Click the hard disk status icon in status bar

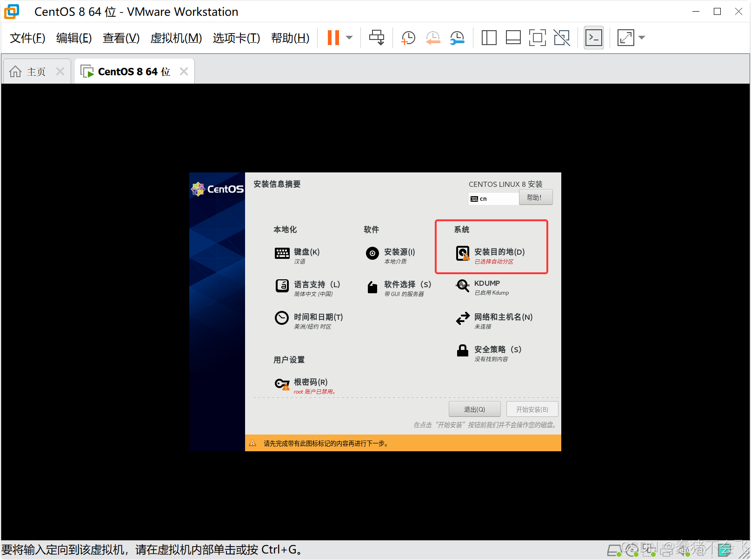tap(615, 551)
